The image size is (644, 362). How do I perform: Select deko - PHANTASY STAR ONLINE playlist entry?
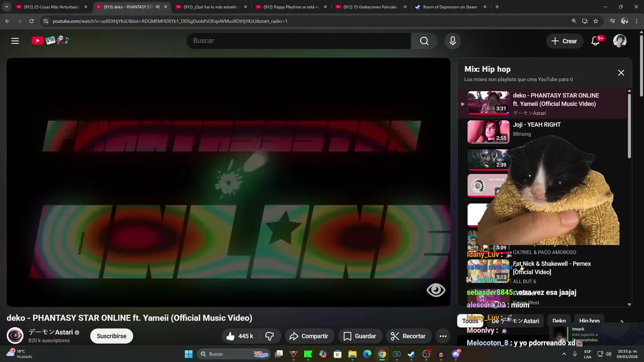[x=543, y=103]
